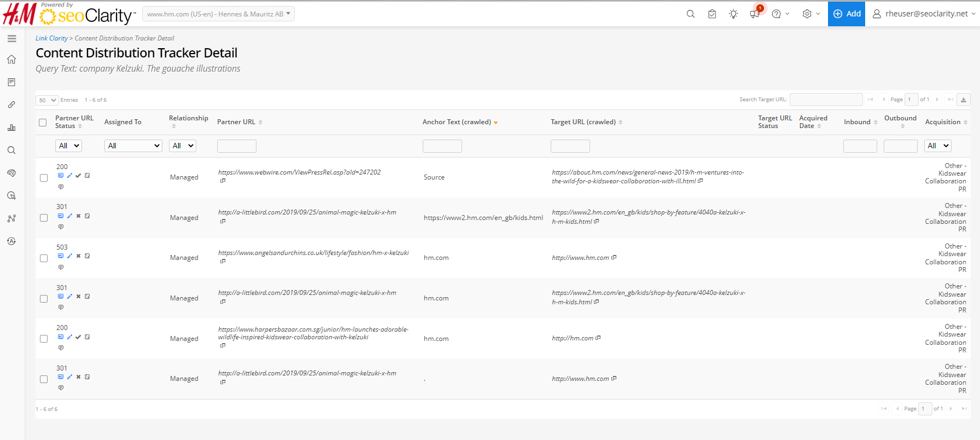Expand the 50 entries per page dropdown
The width and height of the screenshot is (980, 440).
(47, 100)
